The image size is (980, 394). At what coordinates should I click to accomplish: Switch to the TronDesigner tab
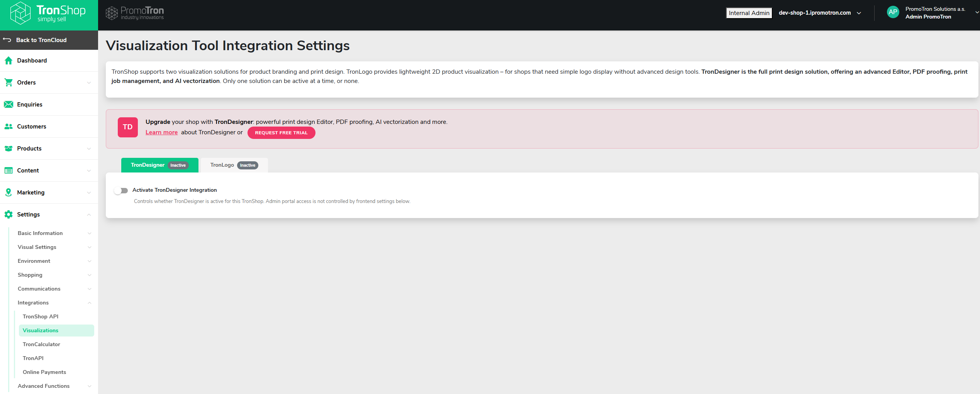coord(159,165)
